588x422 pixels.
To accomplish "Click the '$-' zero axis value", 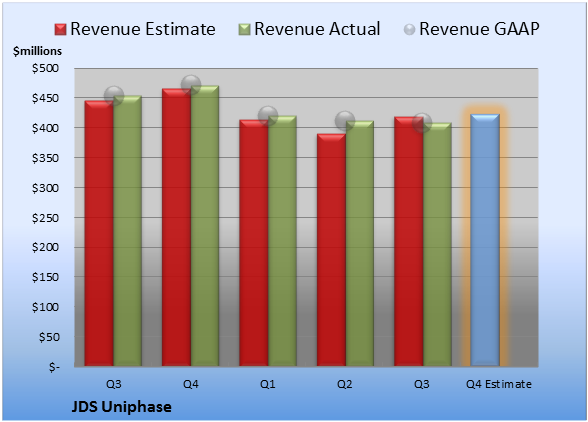I will point(54,367).
